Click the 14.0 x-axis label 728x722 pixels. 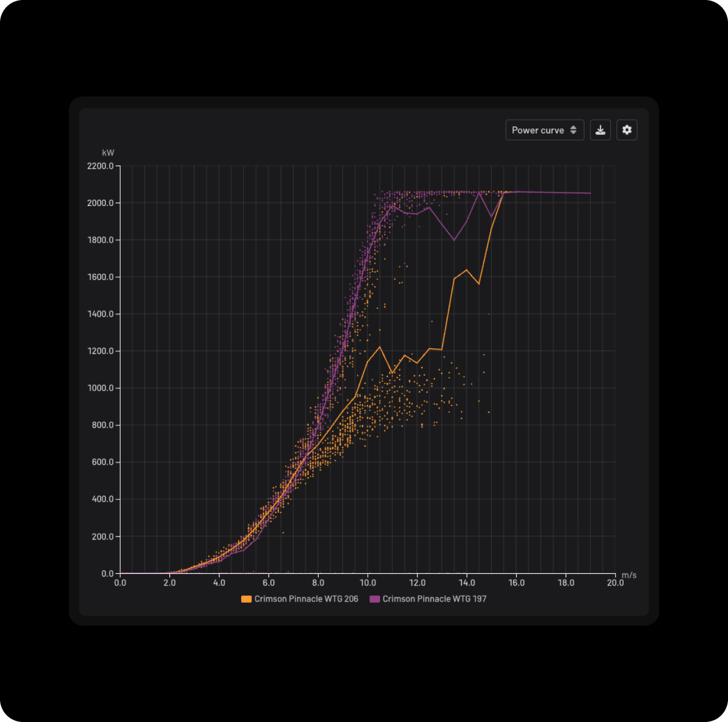(467, 583)
